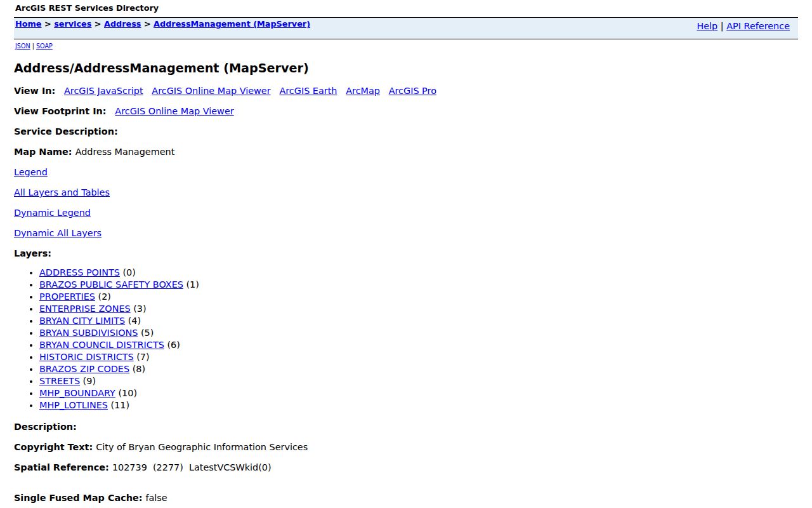Open the STREETS layer link
This screenshot has height=508, width=812.
tap(60, 381)
